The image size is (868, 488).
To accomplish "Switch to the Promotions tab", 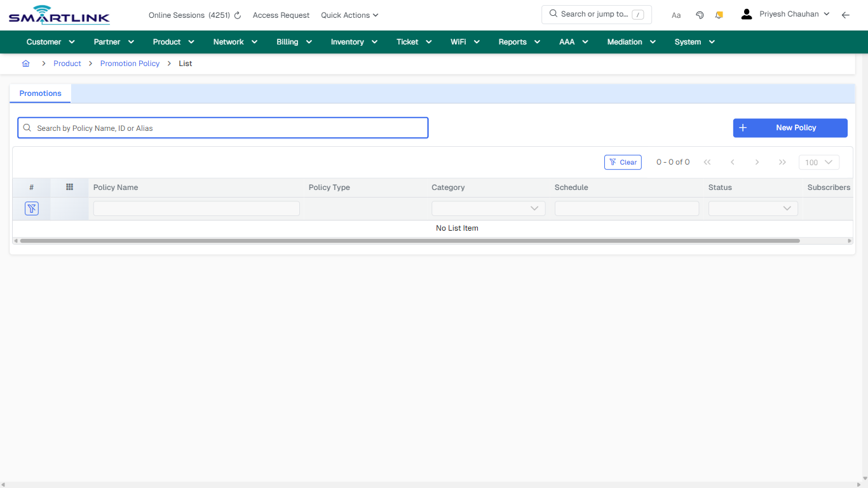I will (x=39, y=93).
